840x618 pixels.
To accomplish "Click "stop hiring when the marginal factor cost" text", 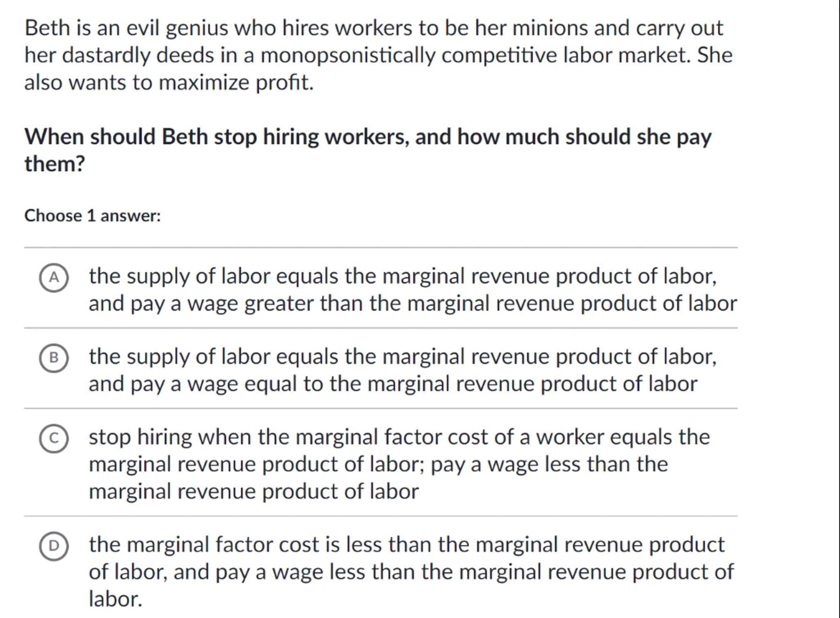I will [399, 437].
